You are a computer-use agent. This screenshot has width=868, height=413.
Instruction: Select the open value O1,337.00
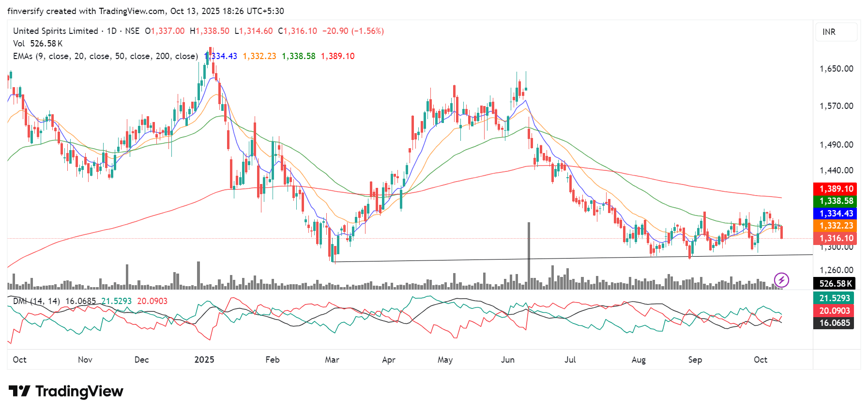tap(165, 31)
